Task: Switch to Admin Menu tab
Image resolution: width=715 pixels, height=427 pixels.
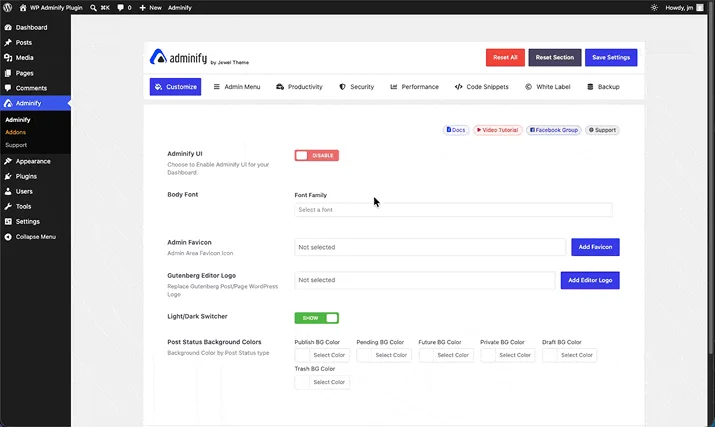Action: click(x=237, y=87)
